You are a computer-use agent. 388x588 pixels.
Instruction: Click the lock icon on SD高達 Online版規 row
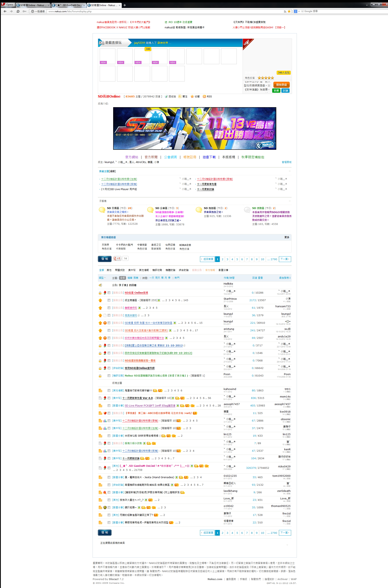coord(100,293)
